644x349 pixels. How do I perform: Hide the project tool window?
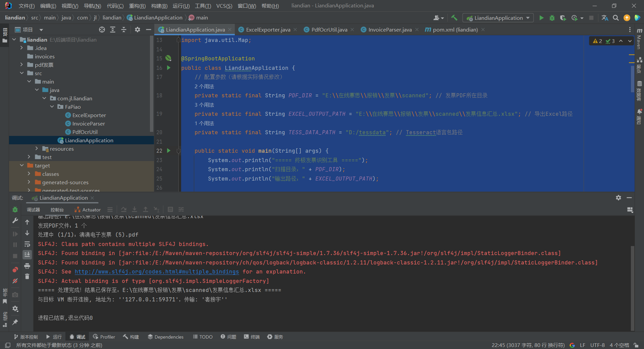149,30
